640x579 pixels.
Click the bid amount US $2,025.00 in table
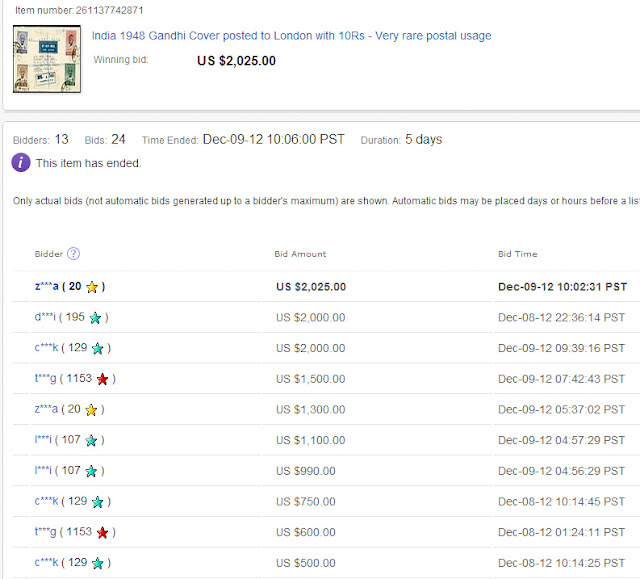point(311,287)
